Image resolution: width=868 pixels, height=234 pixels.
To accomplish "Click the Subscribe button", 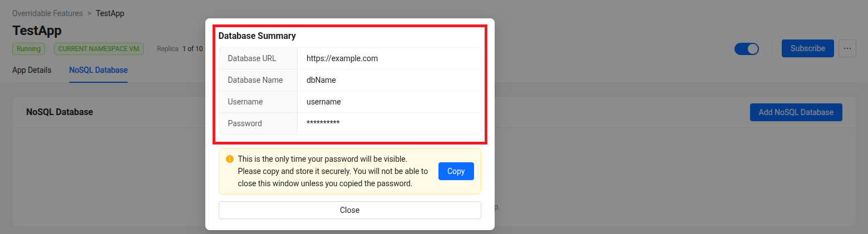I will coord(807,48).
